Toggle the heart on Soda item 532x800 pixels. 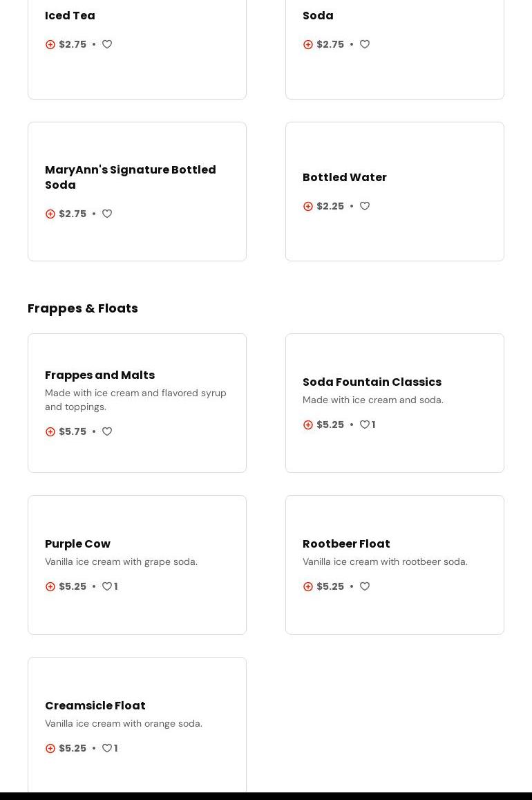tap(365, 44)
